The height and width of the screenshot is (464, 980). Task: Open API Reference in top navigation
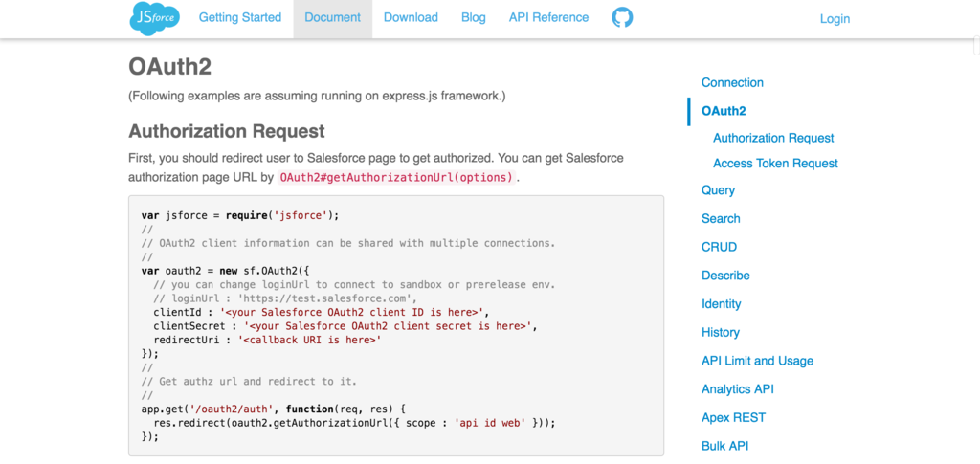(x=548, y=17)
